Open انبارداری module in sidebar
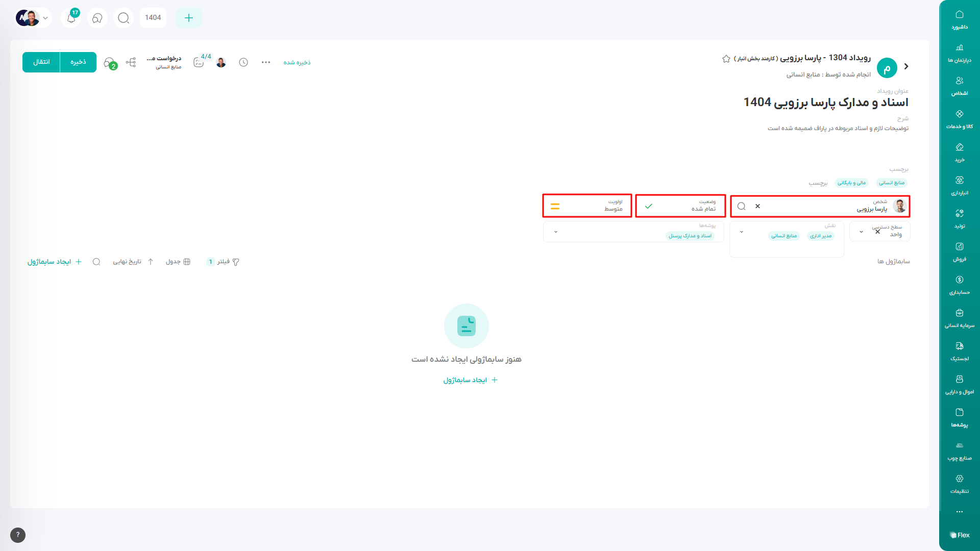 click(959, 186)
